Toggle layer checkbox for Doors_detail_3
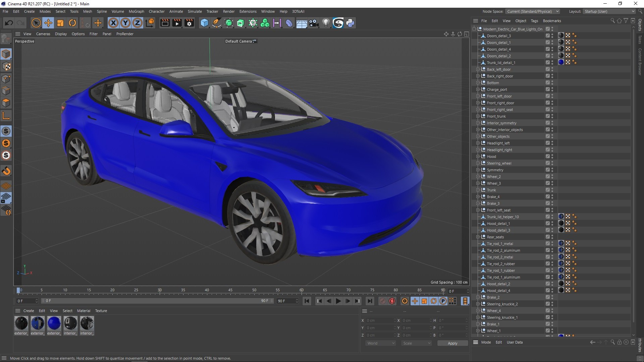 547,36
